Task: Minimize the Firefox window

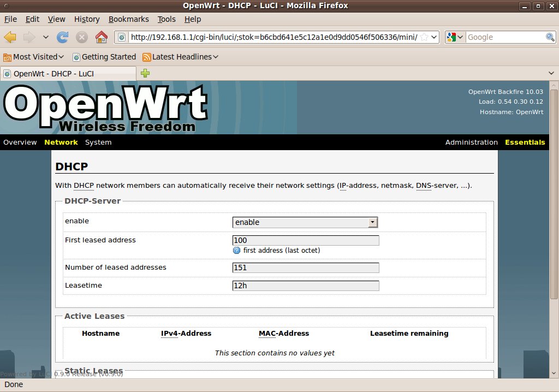Action: pos(525,6)
